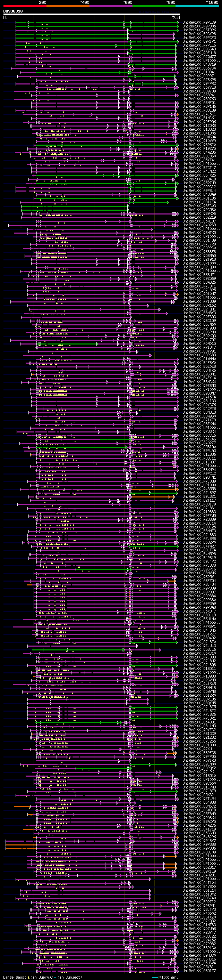Click UniRef100_Q39789 label

(x=199, y=91)
